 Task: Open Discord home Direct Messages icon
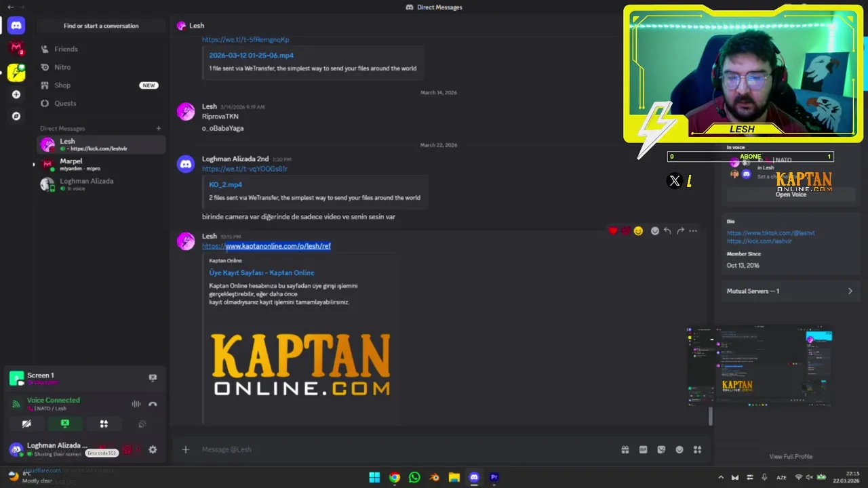point(16,26)
